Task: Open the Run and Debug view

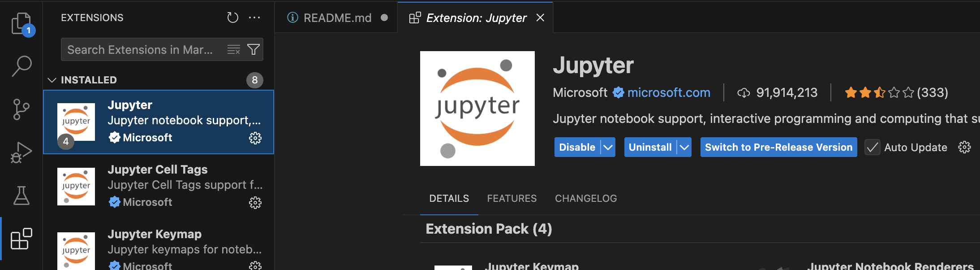Action: point(21,152)
